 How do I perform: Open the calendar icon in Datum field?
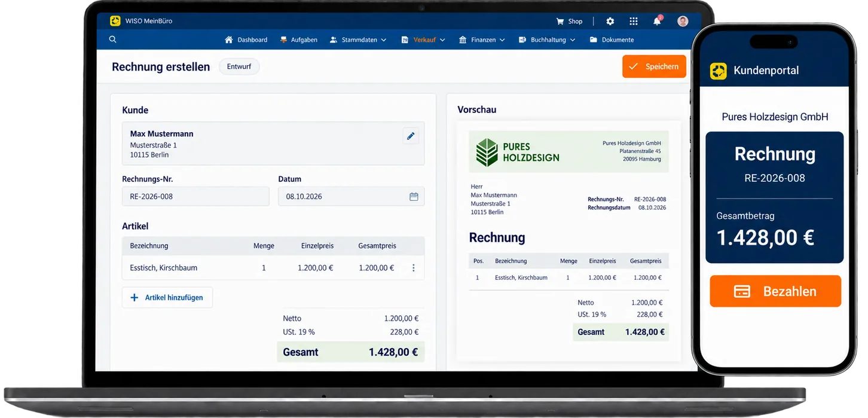point(414,196)
